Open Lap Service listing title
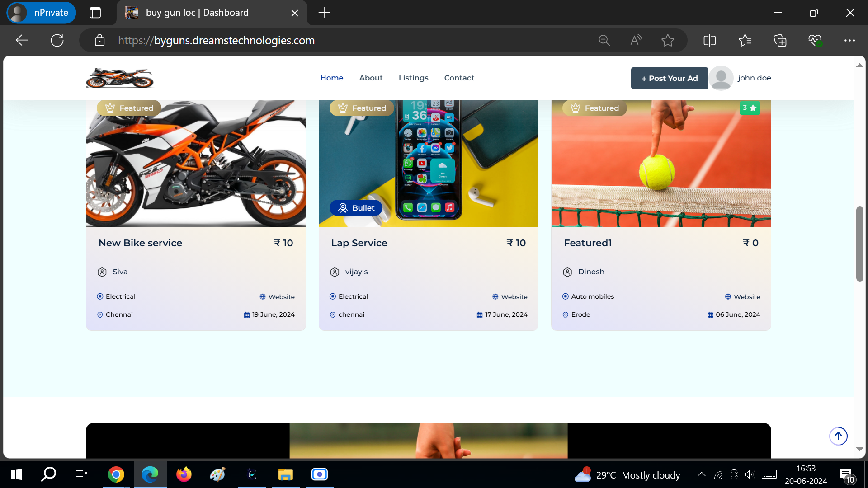 pyautogui.click(x=359, y=243)
